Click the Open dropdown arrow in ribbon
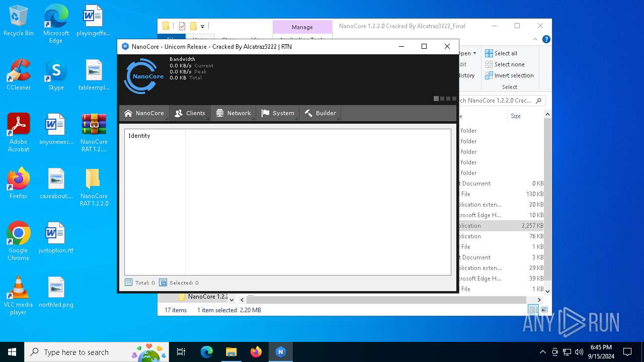Image resolution: width=644 pixels, height=362 pixels. 474,53
